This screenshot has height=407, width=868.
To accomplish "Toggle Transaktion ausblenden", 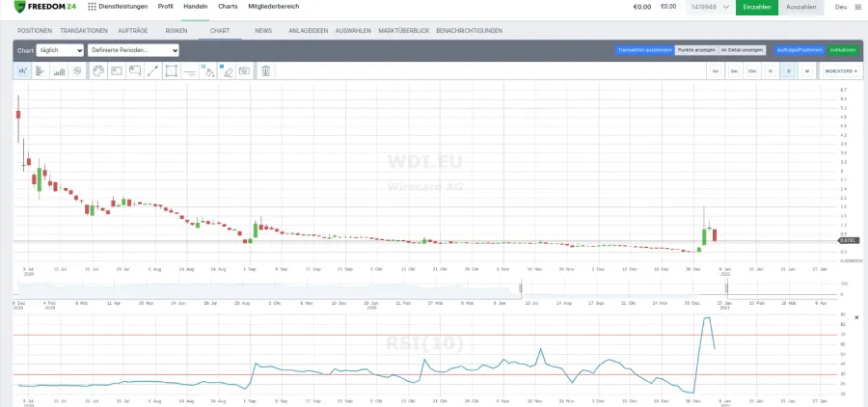I will (645, 50).
